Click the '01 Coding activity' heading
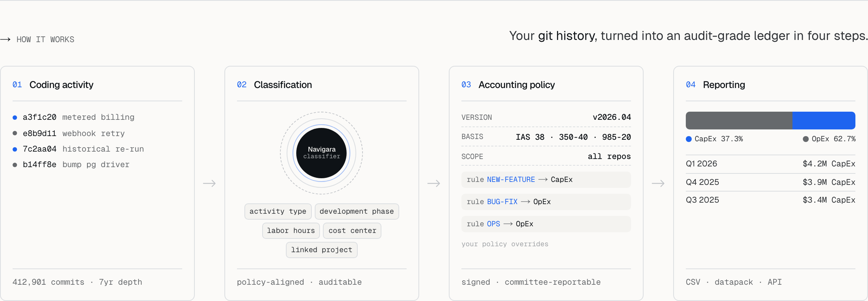 pos(53,85)
